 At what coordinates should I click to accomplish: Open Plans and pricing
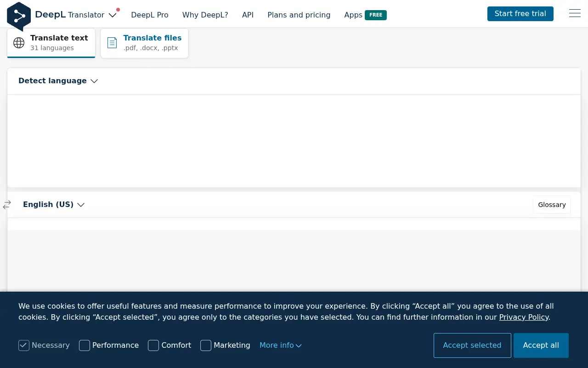299,15
